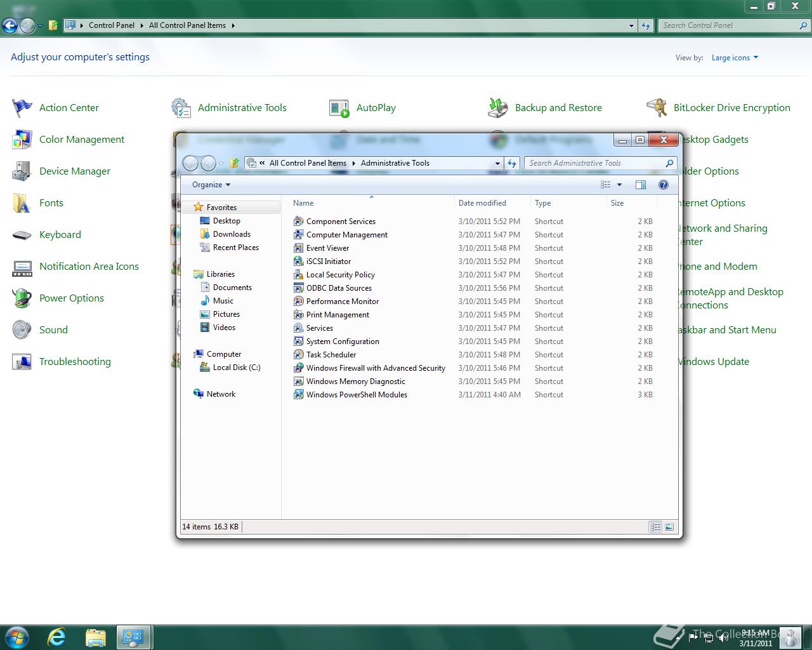Open BitLocker Drive Encryption icon
This screenshot has width=812, height=650.
[x=657, y=108]
